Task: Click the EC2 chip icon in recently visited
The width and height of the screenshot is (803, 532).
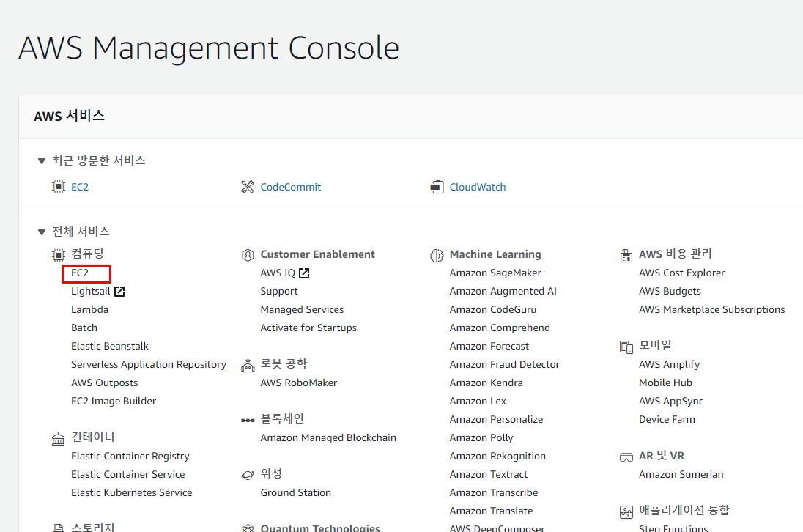Action: click(59, 187)
